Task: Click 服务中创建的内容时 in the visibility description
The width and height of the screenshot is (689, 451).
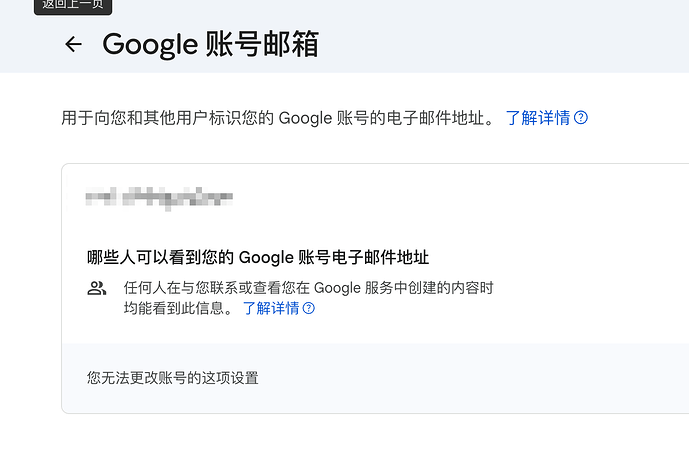Action: click(429, 288)
